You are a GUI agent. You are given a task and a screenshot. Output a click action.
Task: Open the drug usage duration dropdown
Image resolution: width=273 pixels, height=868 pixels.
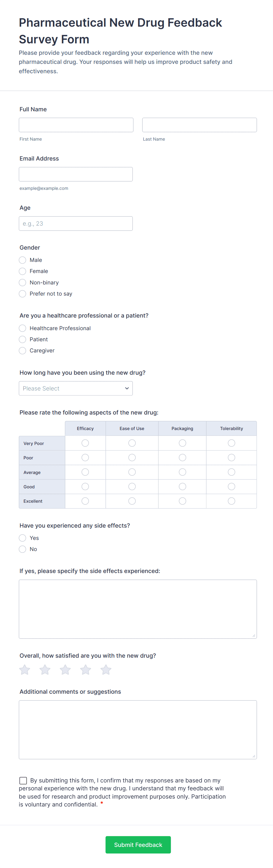click(x=76, y=388)
